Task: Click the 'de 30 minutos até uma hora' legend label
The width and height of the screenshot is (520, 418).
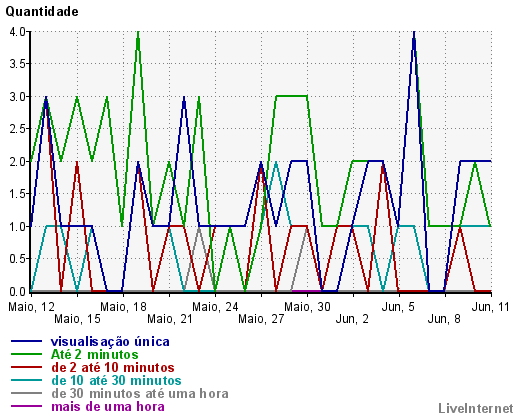Action: tap(140, 393)
